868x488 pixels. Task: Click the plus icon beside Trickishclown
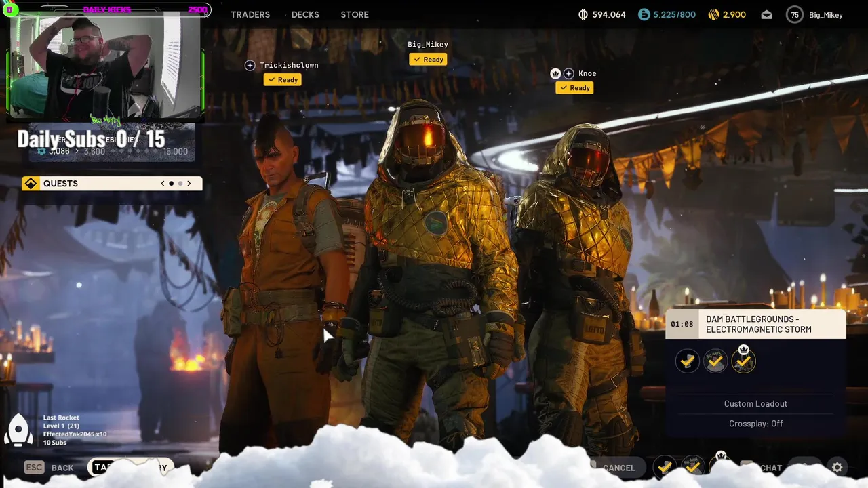[x=250, y=65]
